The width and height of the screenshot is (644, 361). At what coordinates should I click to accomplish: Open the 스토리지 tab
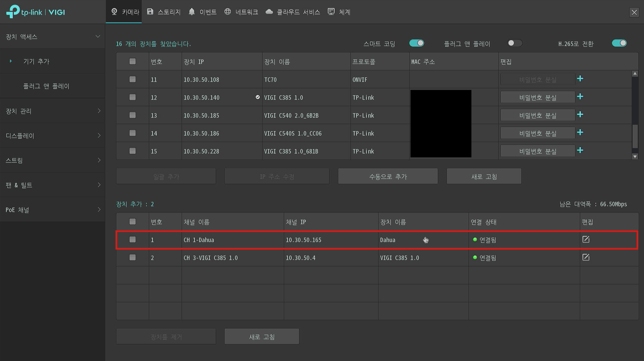[164, 12]
